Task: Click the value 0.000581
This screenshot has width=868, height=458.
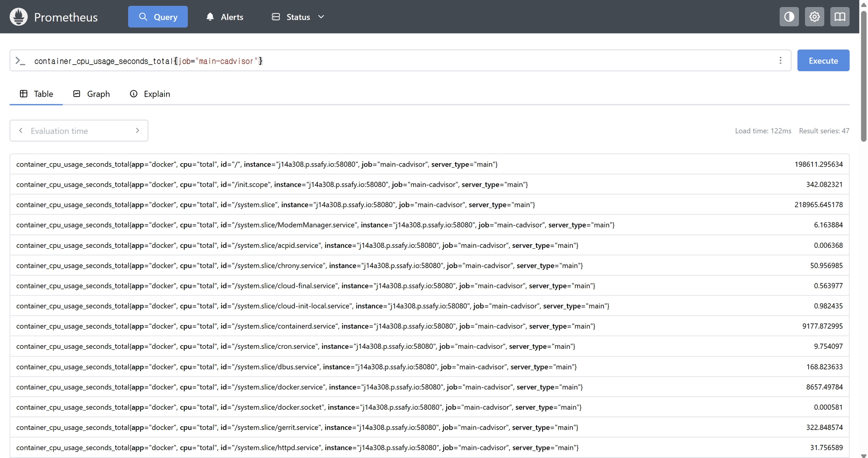Action: [x=828, y=407]
